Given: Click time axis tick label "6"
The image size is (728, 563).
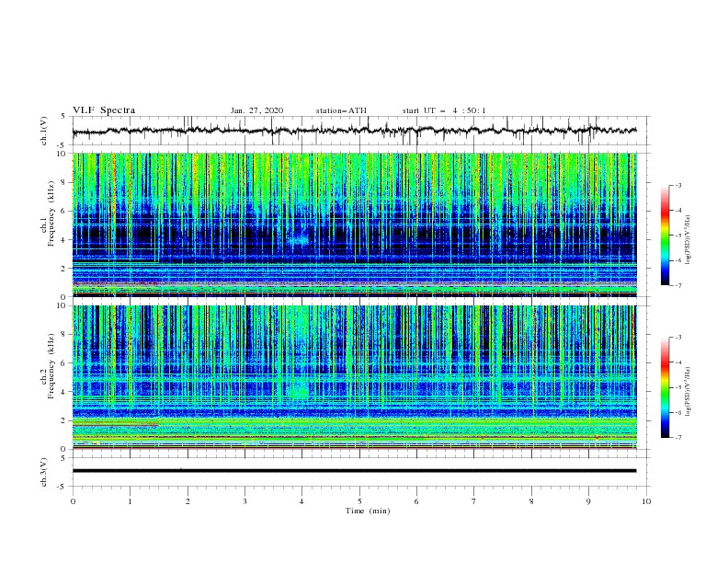Looking at the screenshot, I should 416,501.
